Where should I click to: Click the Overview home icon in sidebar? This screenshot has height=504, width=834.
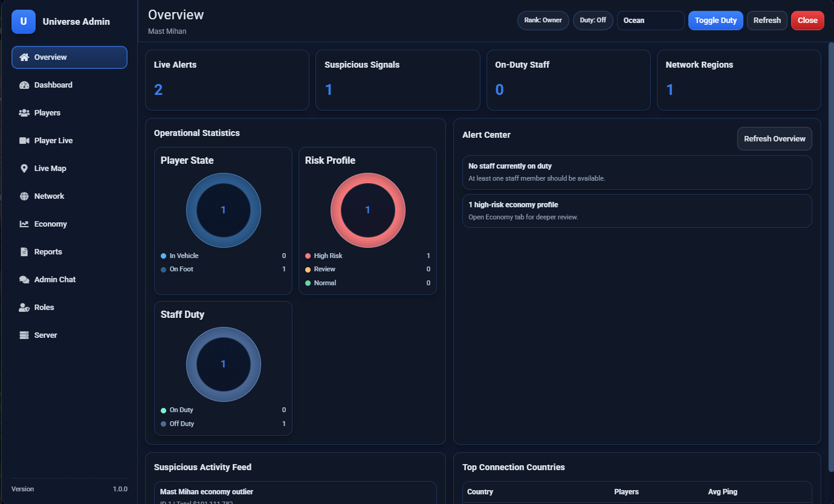coord(24,57)
